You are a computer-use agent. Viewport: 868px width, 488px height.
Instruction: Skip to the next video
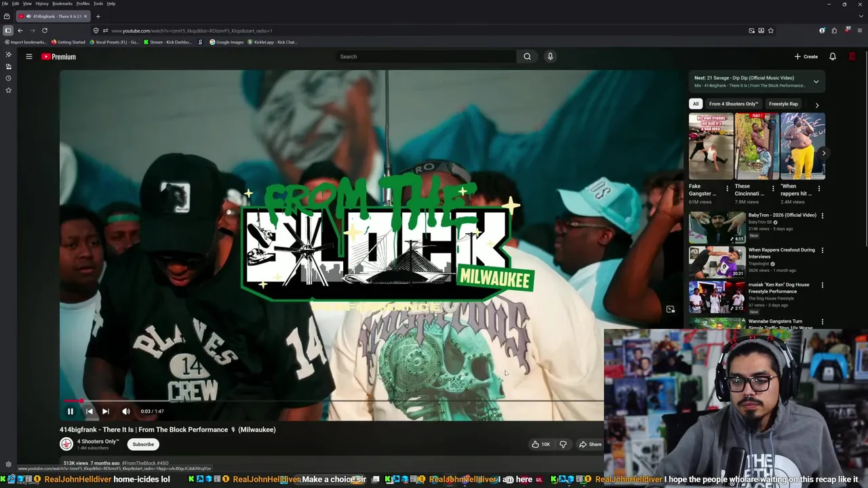[x=105, y=411]
